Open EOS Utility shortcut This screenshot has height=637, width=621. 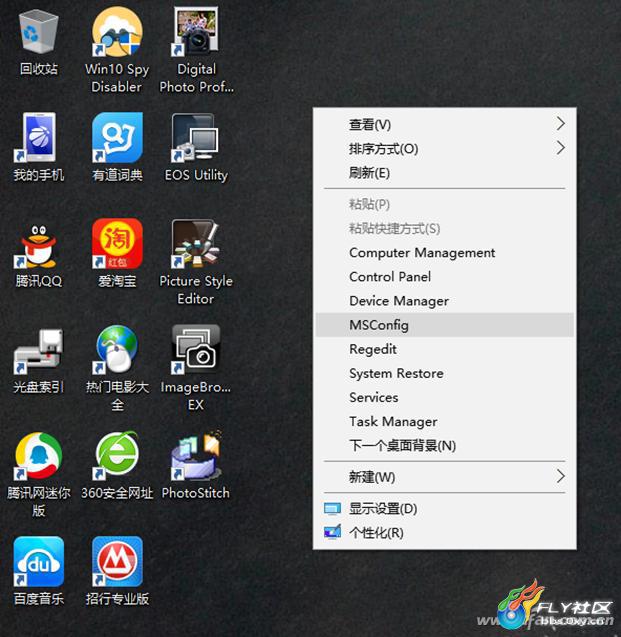coord(196,137)
